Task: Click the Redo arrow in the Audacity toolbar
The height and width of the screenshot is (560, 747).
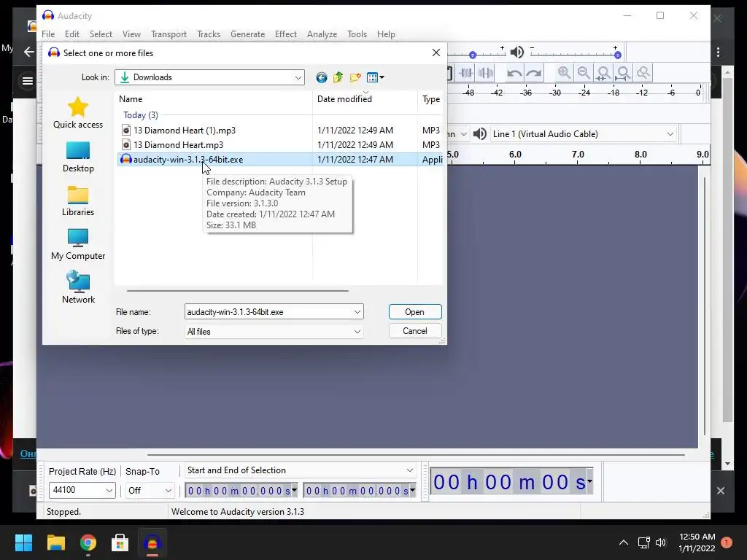Action: point(534,74)
